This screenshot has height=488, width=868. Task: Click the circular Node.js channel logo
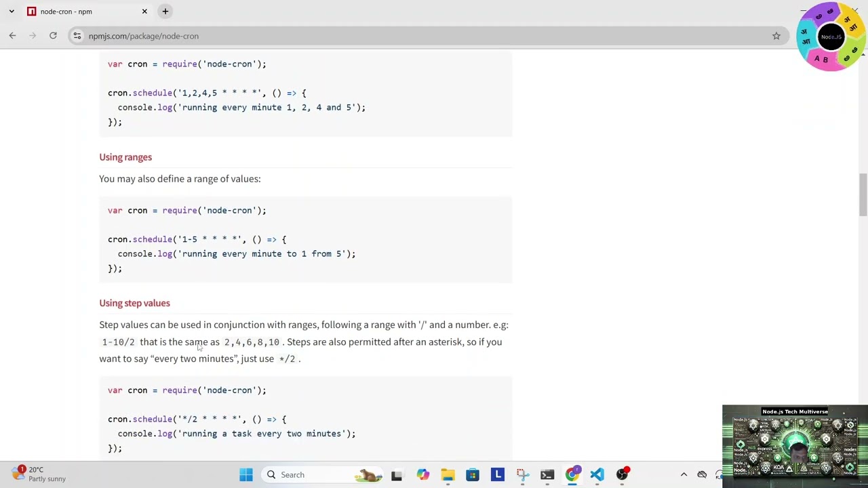click(x=831, y=37)
